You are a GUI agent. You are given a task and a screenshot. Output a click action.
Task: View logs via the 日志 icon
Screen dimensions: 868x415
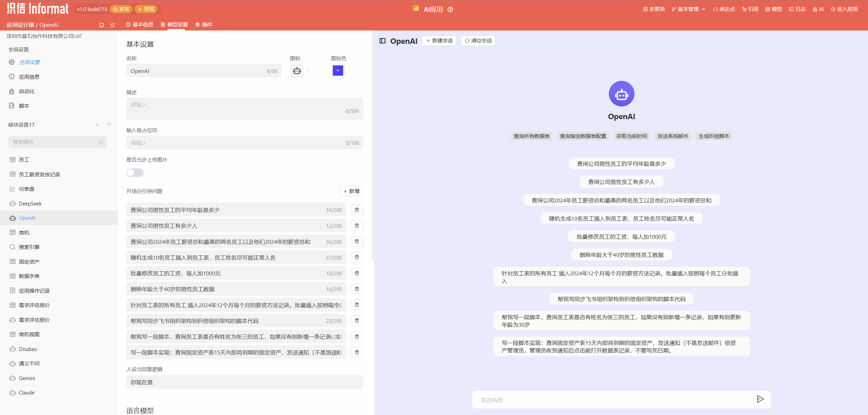coord(797,9)
